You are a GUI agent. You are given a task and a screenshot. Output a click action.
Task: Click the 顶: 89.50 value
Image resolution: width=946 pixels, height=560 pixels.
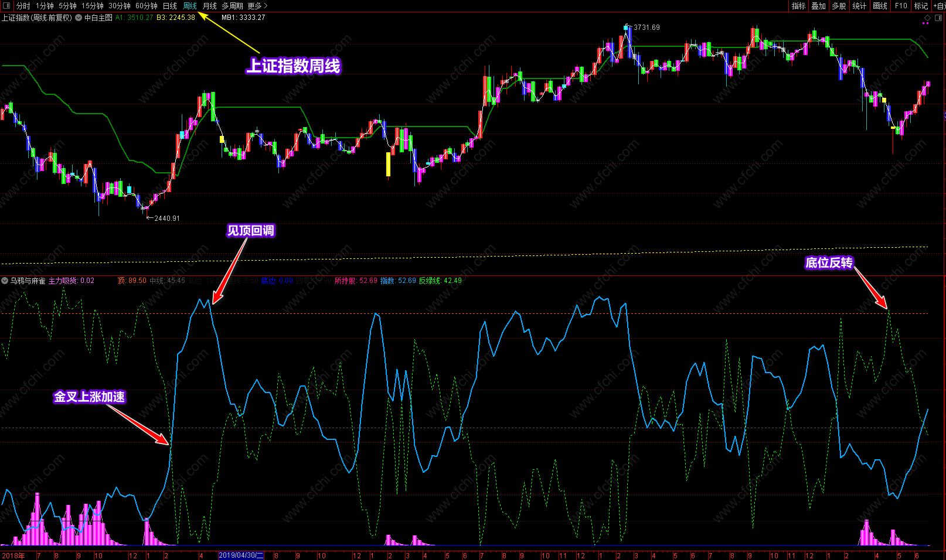click(132, 281)
